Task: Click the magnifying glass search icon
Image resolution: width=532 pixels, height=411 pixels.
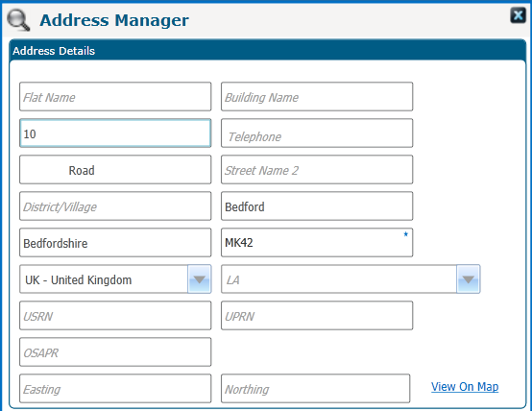Action: (x=18, y=20)
